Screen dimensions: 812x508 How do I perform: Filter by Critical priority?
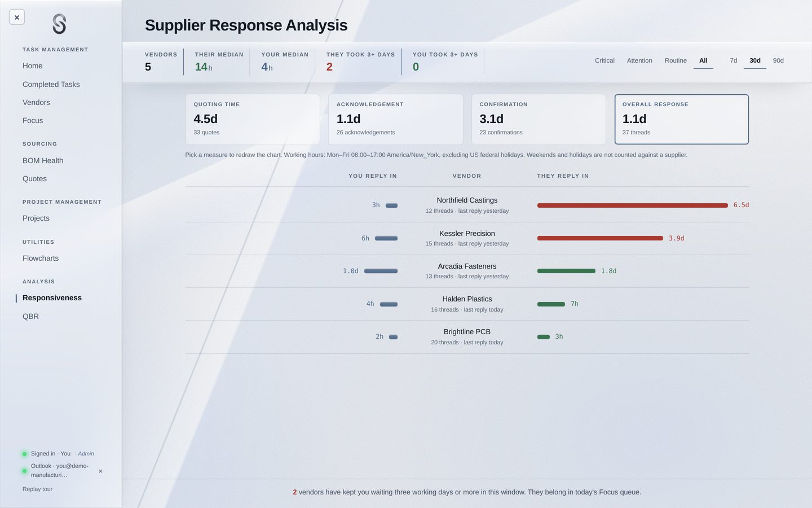[x=604, y=60]
